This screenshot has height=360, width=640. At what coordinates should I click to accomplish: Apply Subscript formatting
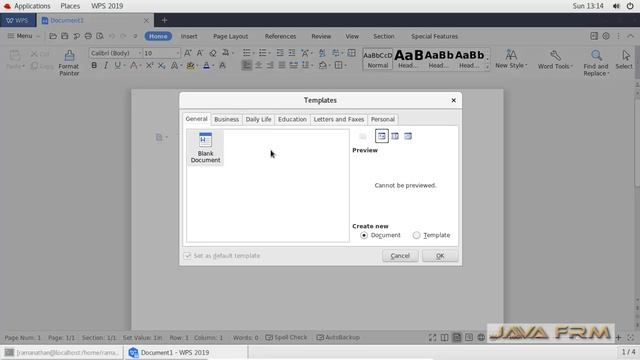coord(162,65)
